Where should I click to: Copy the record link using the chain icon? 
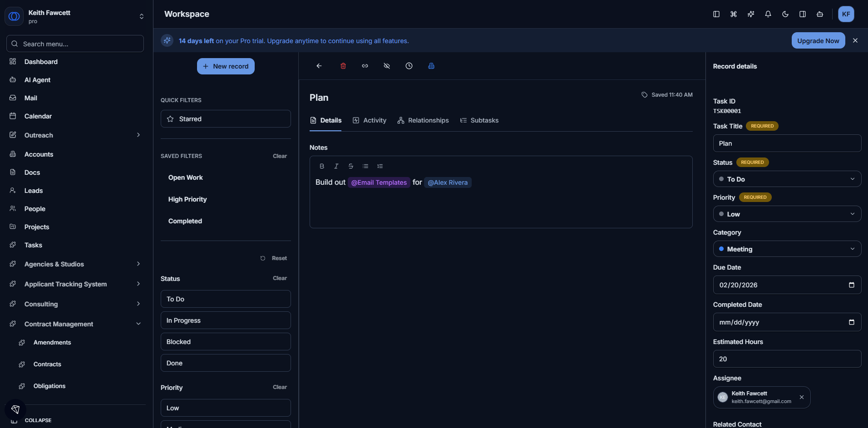(365, 66)
